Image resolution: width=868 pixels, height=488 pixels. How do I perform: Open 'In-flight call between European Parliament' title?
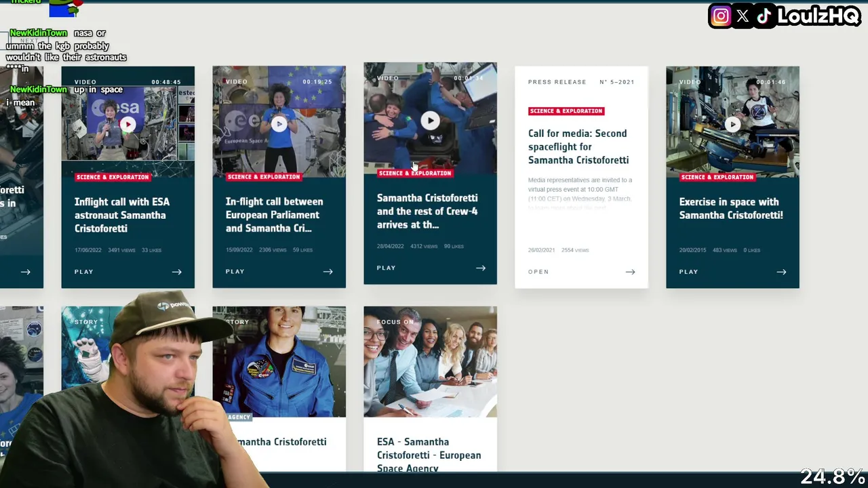(274, 215)
